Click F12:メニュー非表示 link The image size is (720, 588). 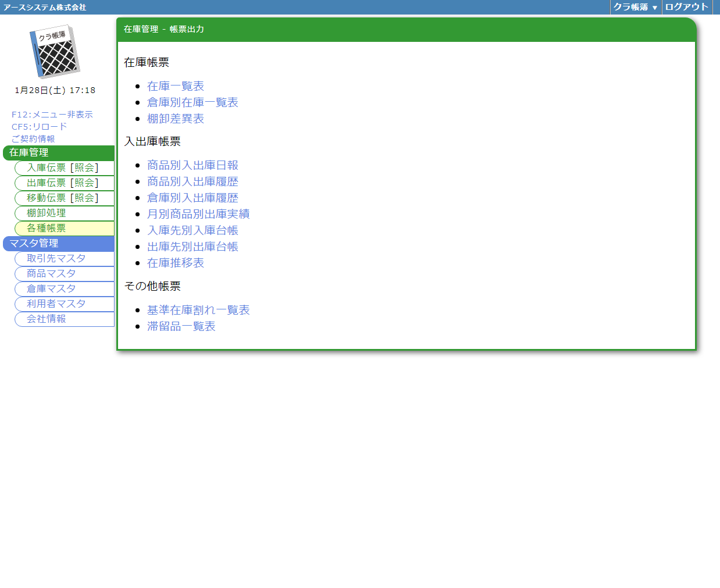52,115
